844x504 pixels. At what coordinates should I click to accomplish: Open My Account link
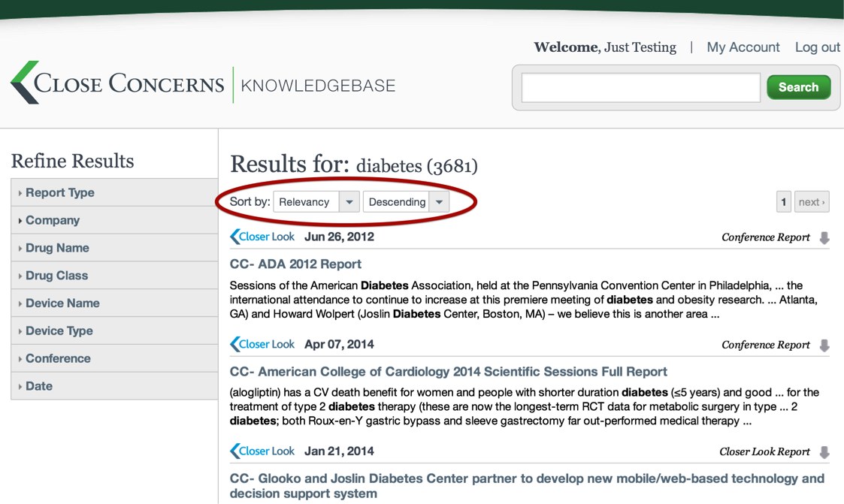coord(743,47)
